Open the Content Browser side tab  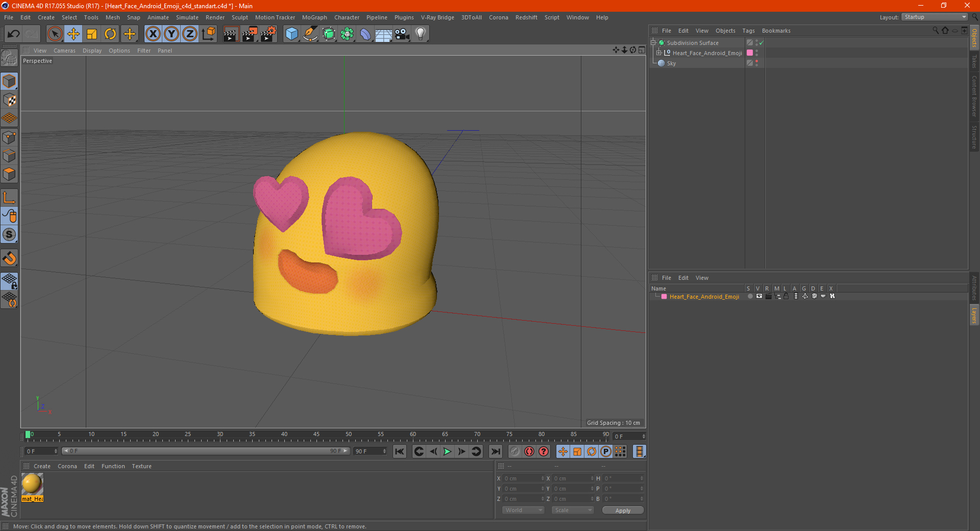(x=974, y=96)
